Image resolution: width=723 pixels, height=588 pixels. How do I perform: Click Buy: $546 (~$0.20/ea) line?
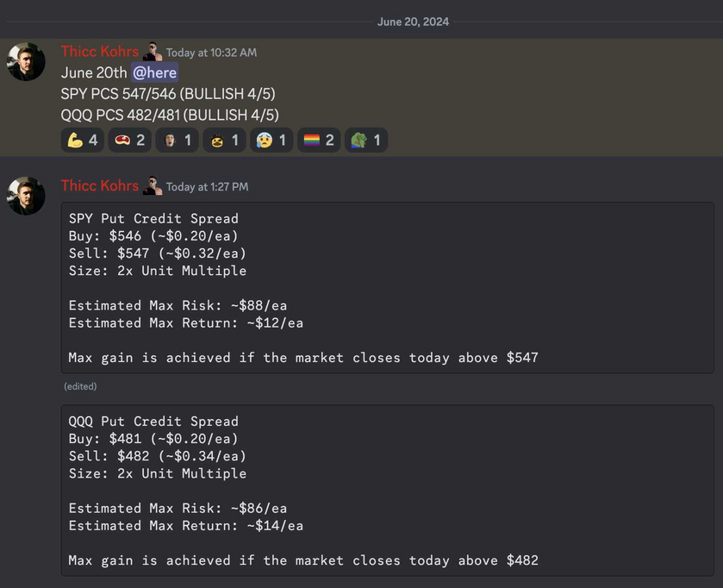pyautogui.click(x=153, y=236)
